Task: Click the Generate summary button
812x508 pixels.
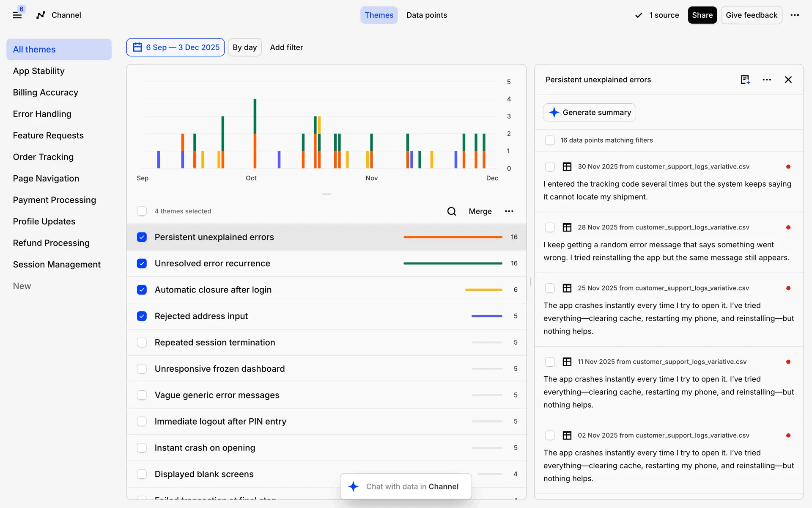Action: click(590, 113)
